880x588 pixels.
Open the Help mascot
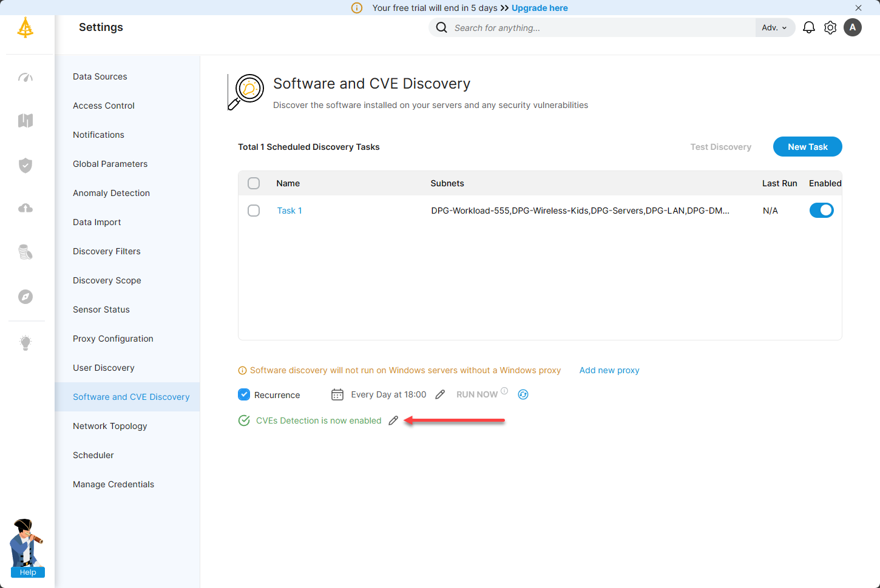coord(27,548)
